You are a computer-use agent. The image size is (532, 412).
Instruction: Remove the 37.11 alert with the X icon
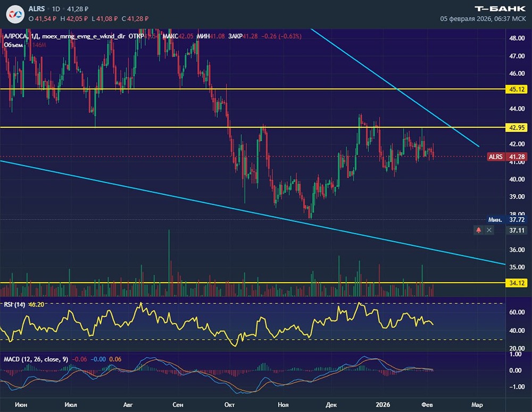point(489,230)
